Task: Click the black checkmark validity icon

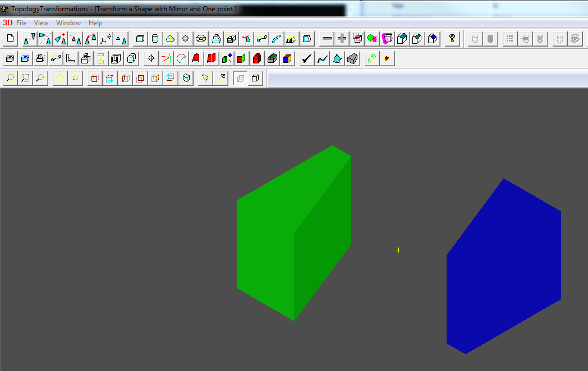Action: (306, 58)
